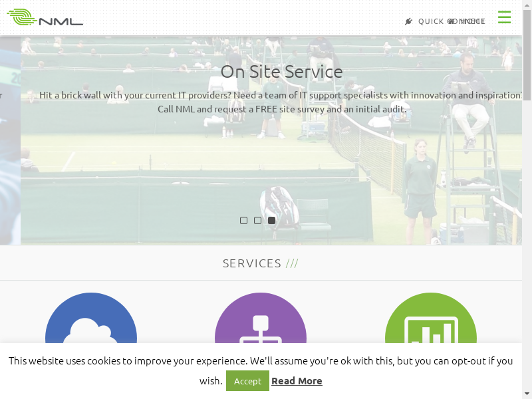Click the Quick Connect plug icon

click(x=408, y=21)
